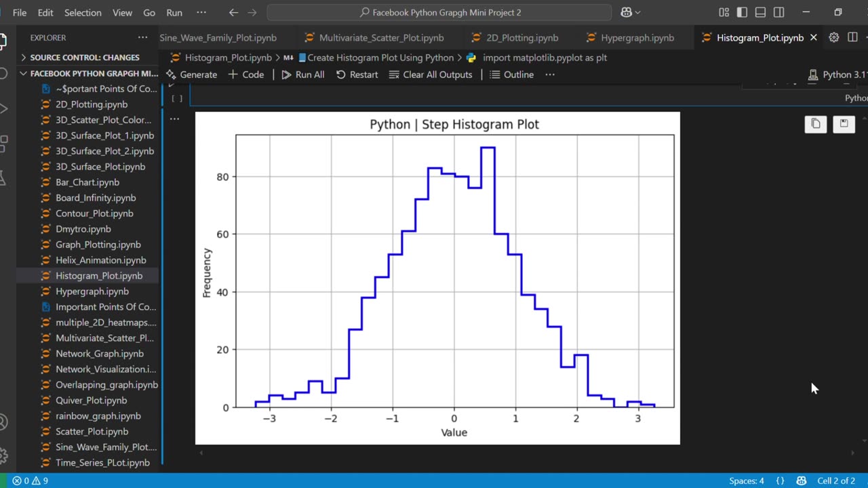Save the cell output image
The width and height of the screenshot is (868, 488).
pos(844,123)
